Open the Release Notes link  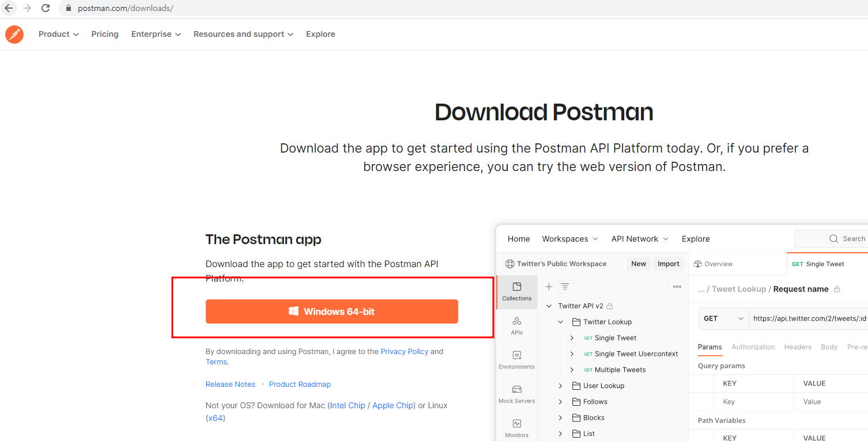[231, 384]
